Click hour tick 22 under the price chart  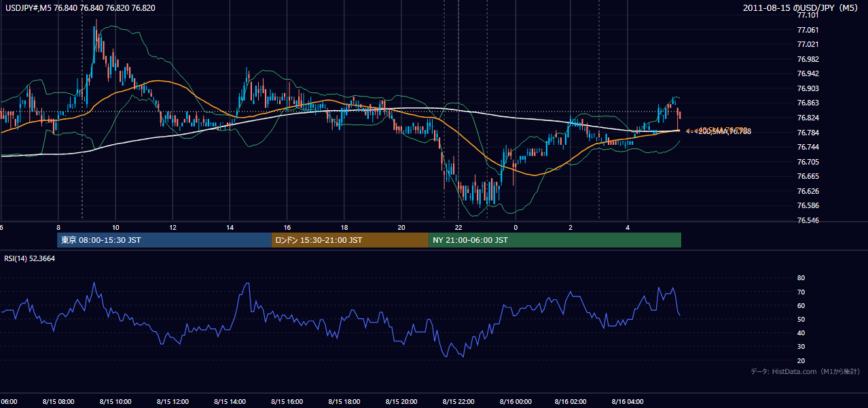pyautogui.click(x=458, y=227)
